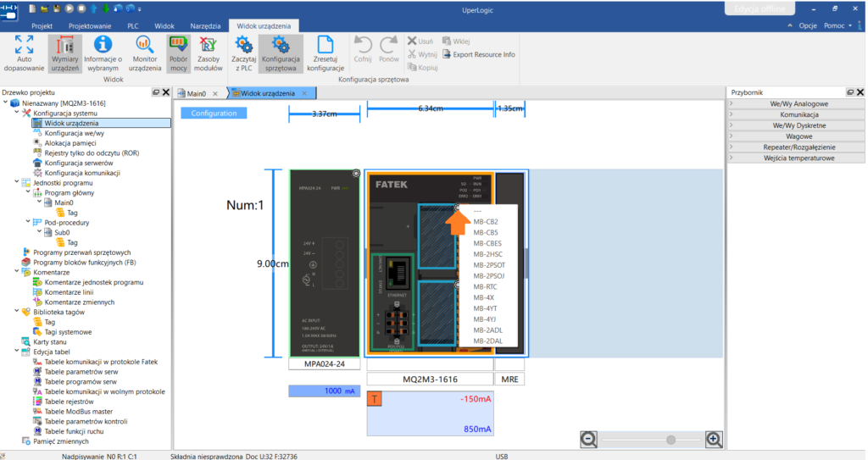Click Wklej paste command

[456, 41]
